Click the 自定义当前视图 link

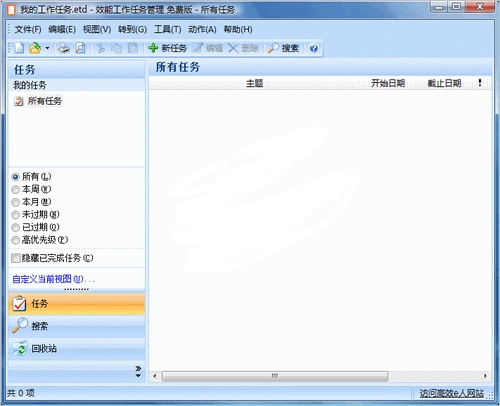(53, 279)
